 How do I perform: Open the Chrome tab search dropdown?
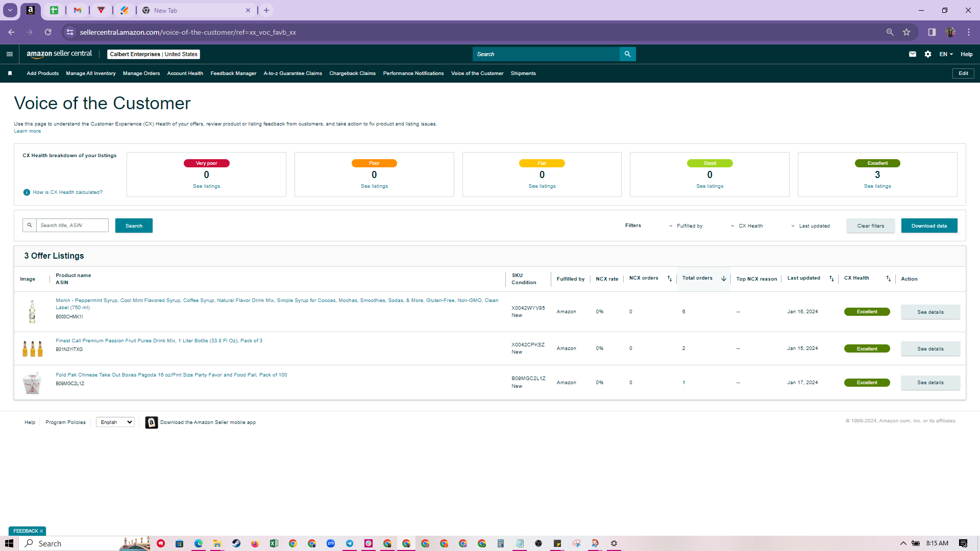[x=10, y=10]
